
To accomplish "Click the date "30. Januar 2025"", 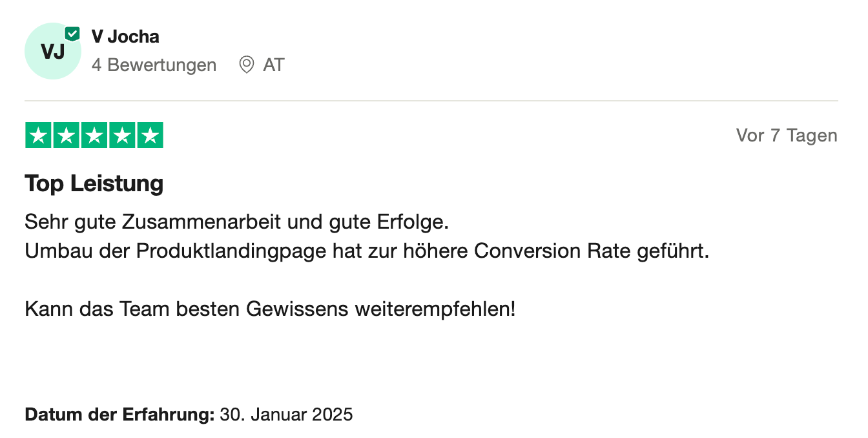I will [287, 414].
